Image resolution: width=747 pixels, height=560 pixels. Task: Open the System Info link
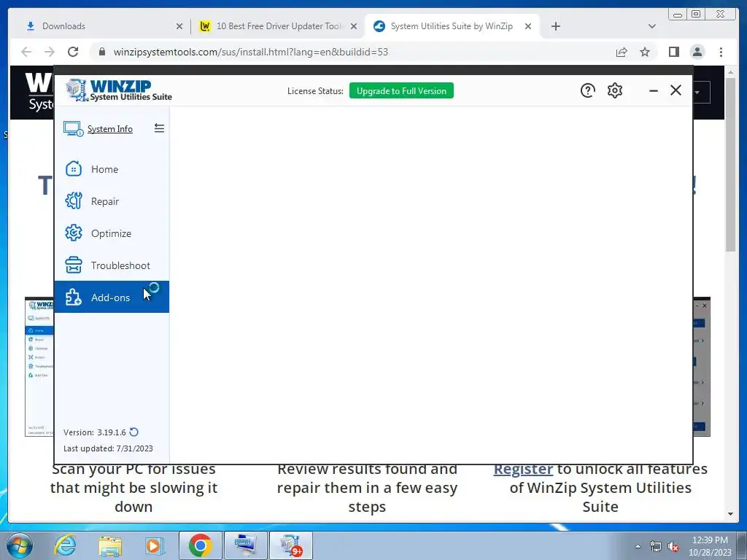pos(110,128)
